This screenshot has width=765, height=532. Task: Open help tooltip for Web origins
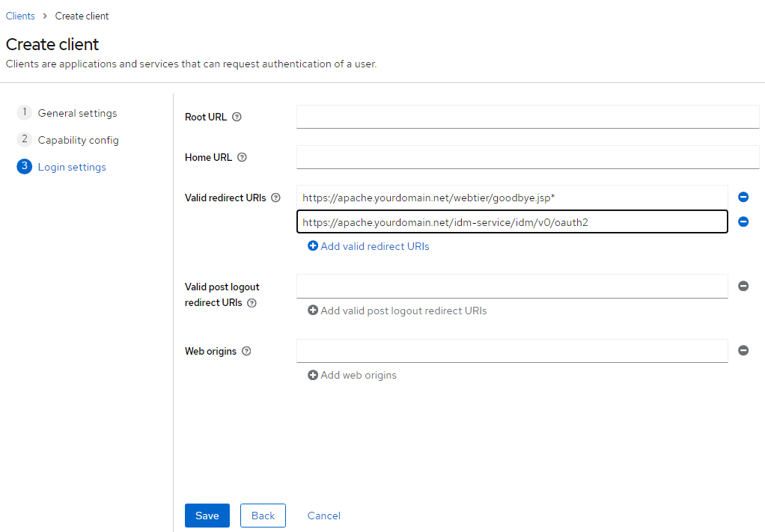pyautogui.click(x=245, y=351)
